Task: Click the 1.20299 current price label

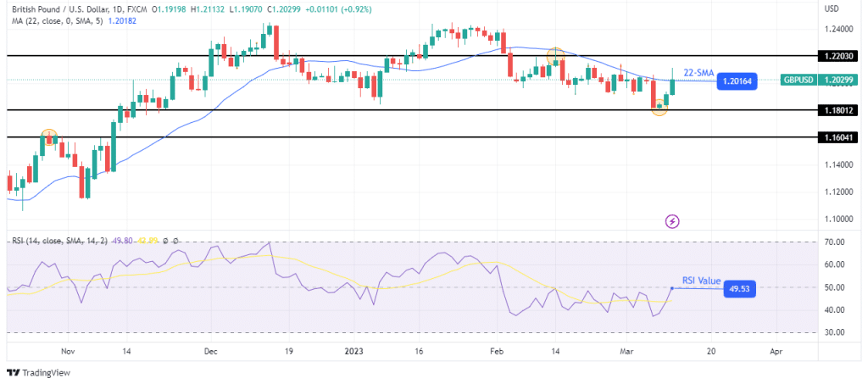Action: (838, 81)
